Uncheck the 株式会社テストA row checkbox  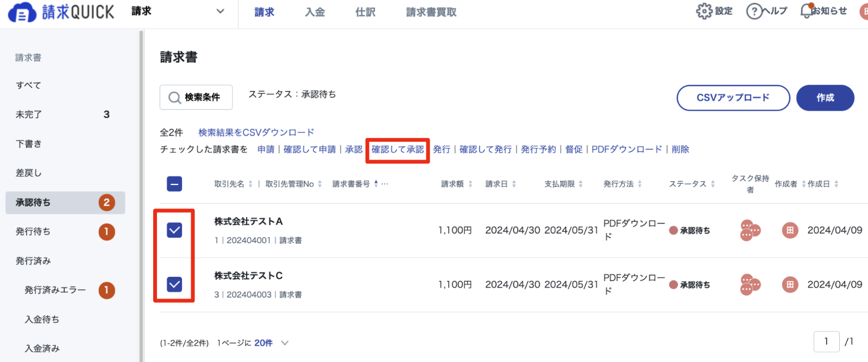click(x=174, y=230)
